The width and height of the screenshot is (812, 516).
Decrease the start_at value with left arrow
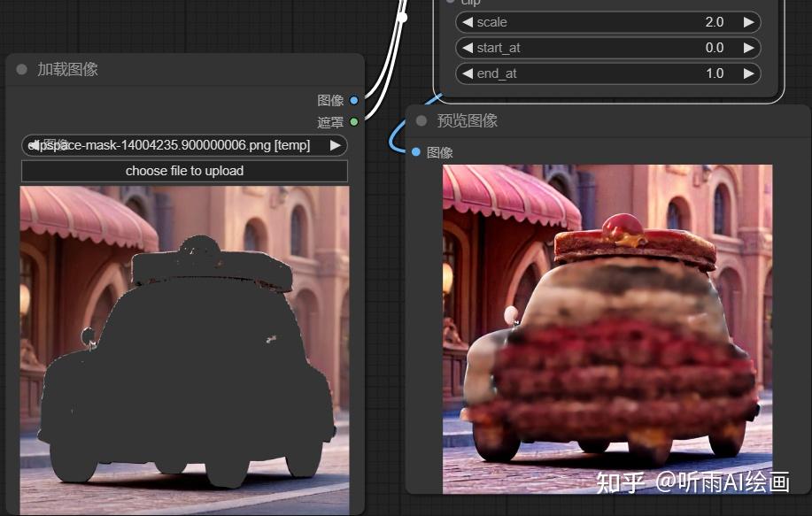(468, 48)
